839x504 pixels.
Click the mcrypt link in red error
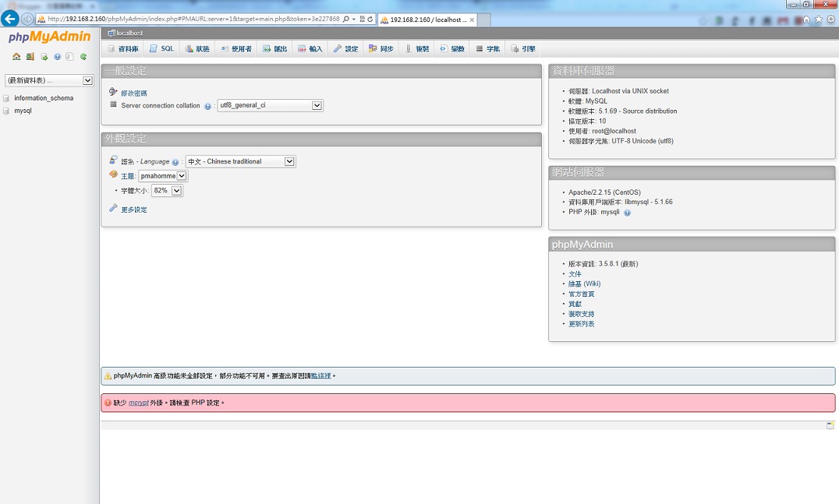(x=139, y=403)
